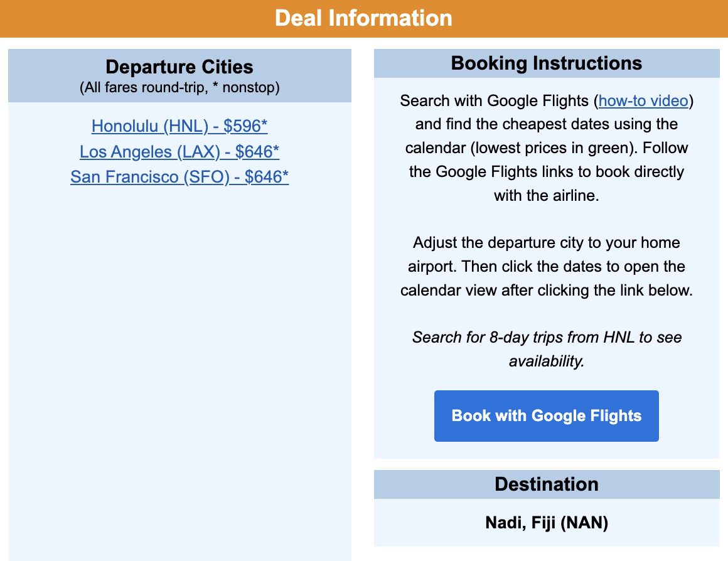Screen dimensions: 728x561
Task: Open the Honolulu (HNL) $596 fare link
Action: tap(178, 126)
